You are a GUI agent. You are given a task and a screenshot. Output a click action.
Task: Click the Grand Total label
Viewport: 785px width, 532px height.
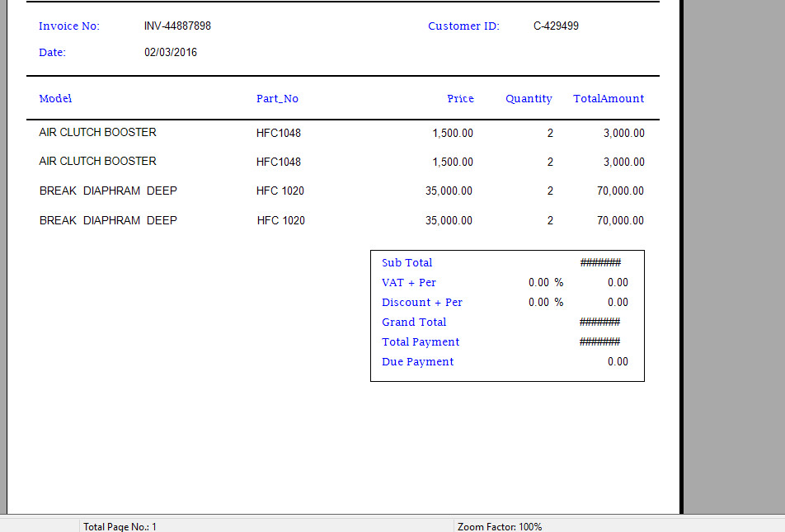tap(414, 322)
